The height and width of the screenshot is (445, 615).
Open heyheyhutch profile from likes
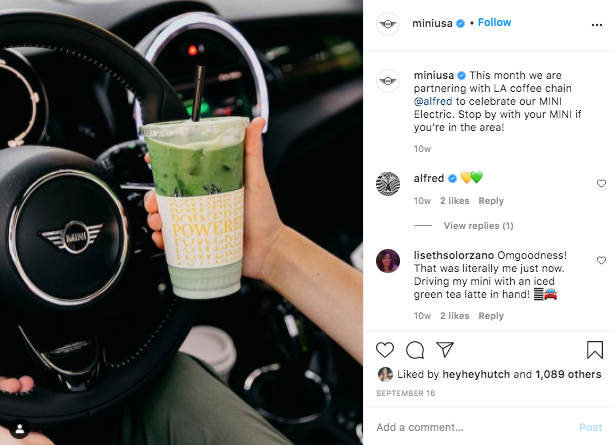(476, 374)
